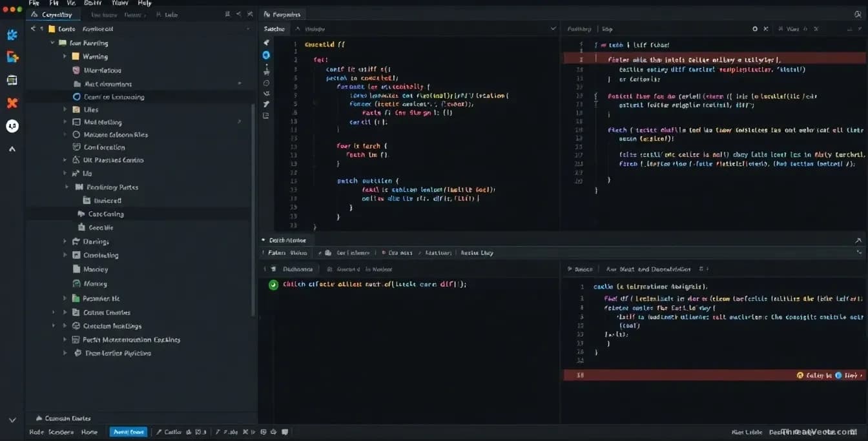Click the pin icon in the explorer header
868x441 pixels.
pyautogui.click(x=227, y=14)
